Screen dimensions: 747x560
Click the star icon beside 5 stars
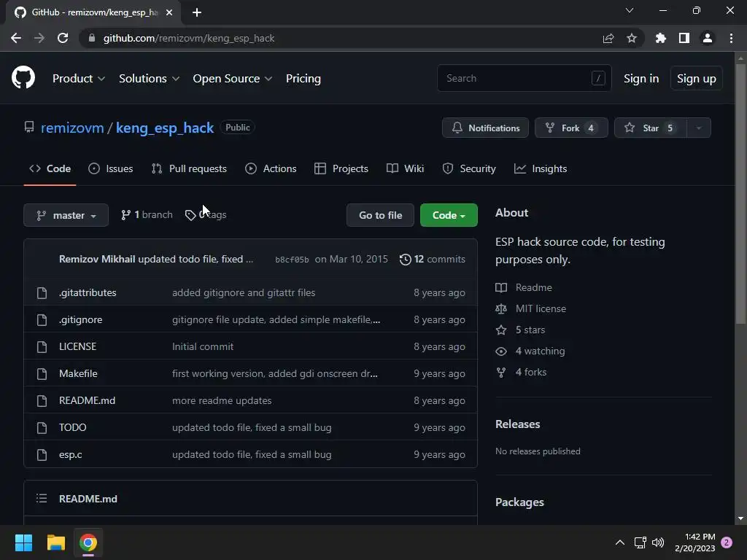[x=501, y=330]
